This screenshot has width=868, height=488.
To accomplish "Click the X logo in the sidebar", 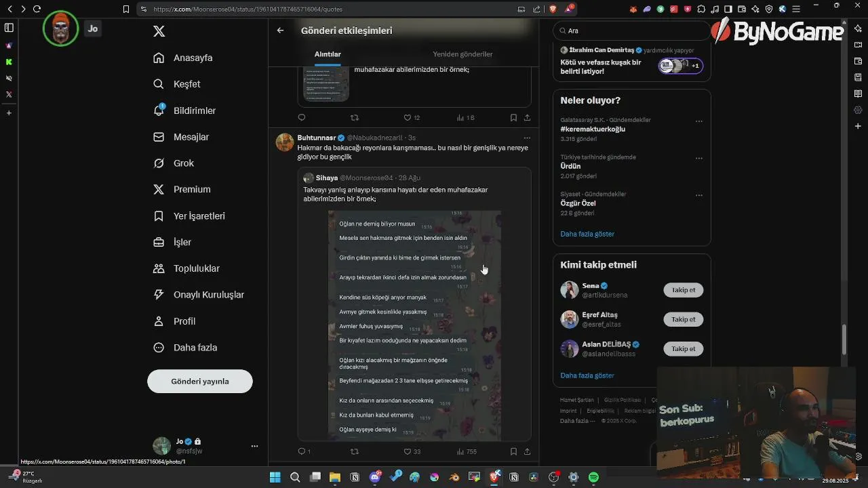I will tap(159, 31).
